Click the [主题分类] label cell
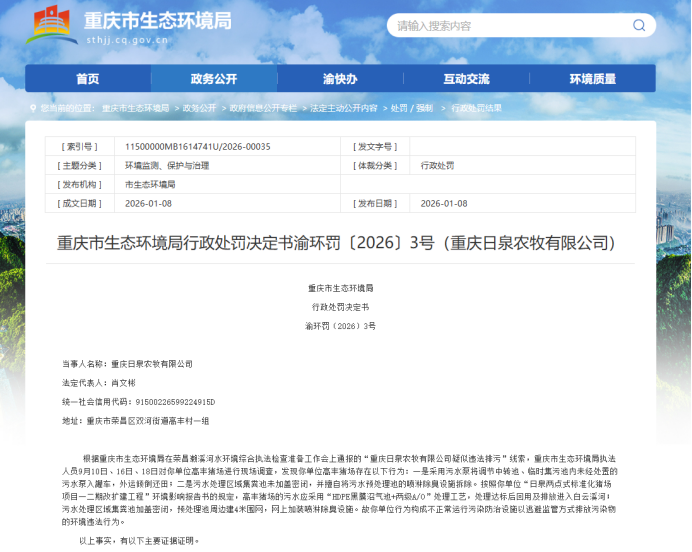 click(x=79, y=165)
